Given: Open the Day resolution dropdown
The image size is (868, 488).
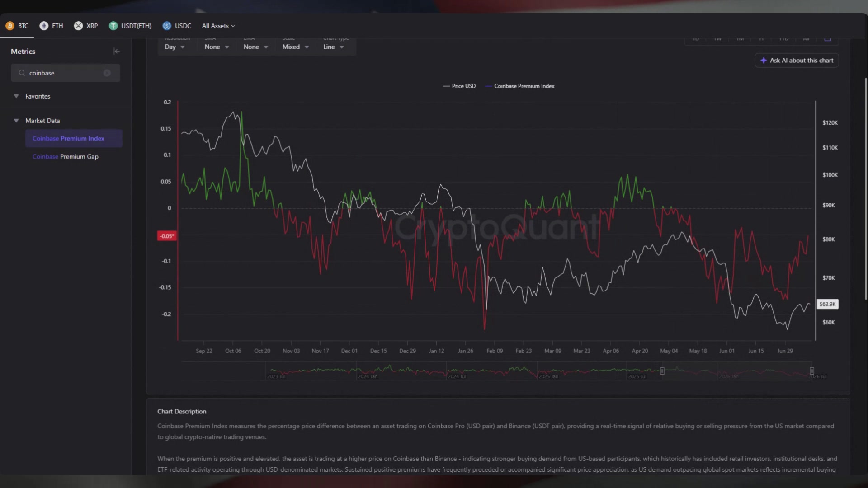Looking at the screenshot, I should point(175,47).
